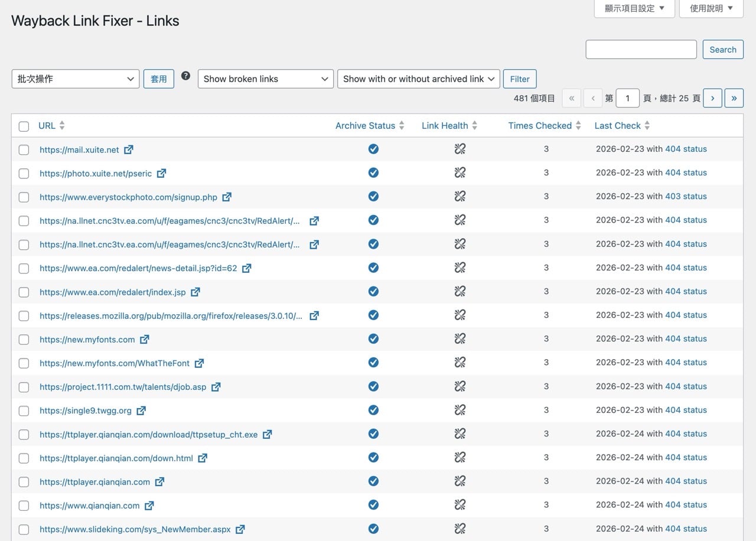Expand the Show broken links dropdown

(x=265, y=79)
